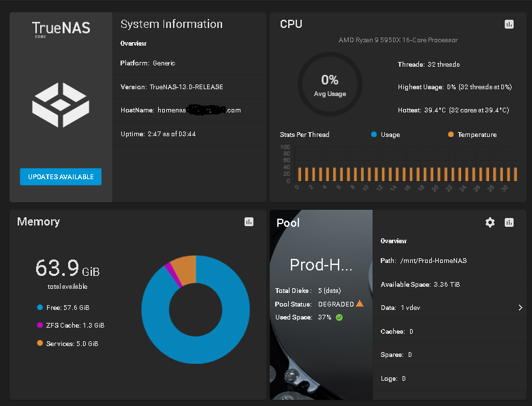Click Path /mnt/Prod-HomeNAS row

[450, 260]
